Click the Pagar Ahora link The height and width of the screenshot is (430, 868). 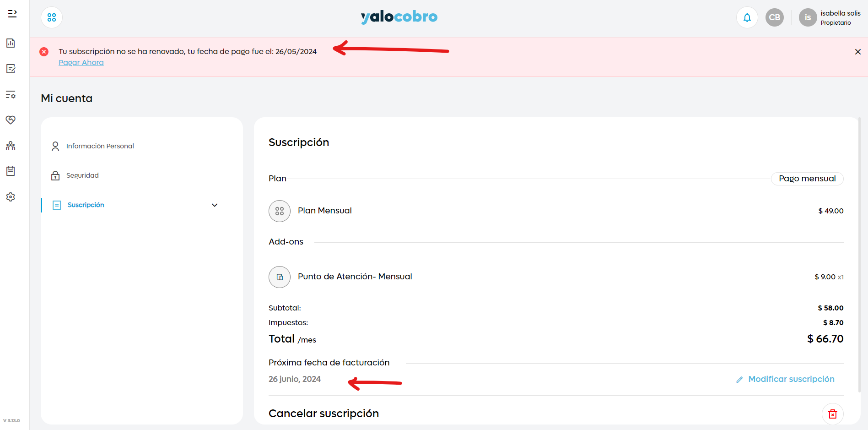[x=81, y=63]
